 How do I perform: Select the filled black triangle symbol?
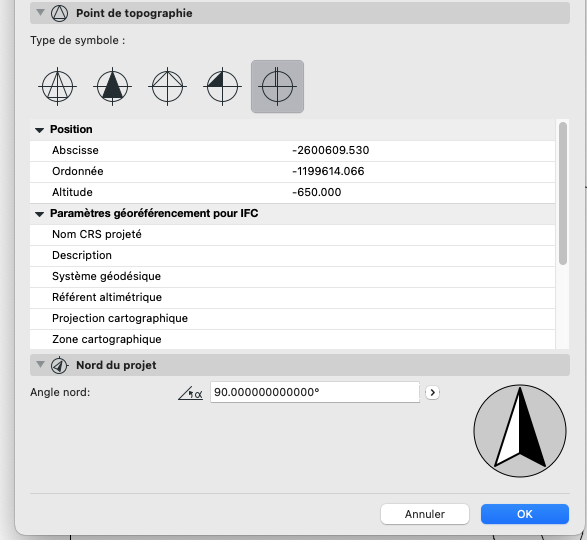pyautogui.click(x=112, y=87)
